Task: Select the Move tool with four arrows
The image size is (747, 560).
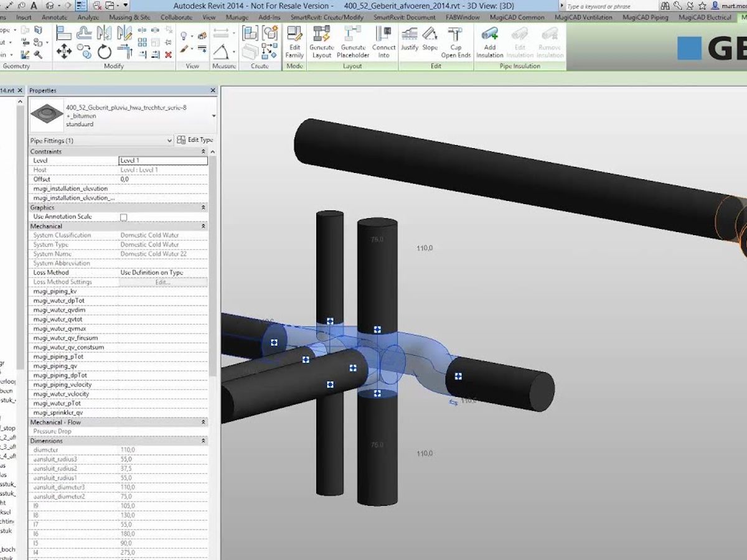Action: [64, 52]
